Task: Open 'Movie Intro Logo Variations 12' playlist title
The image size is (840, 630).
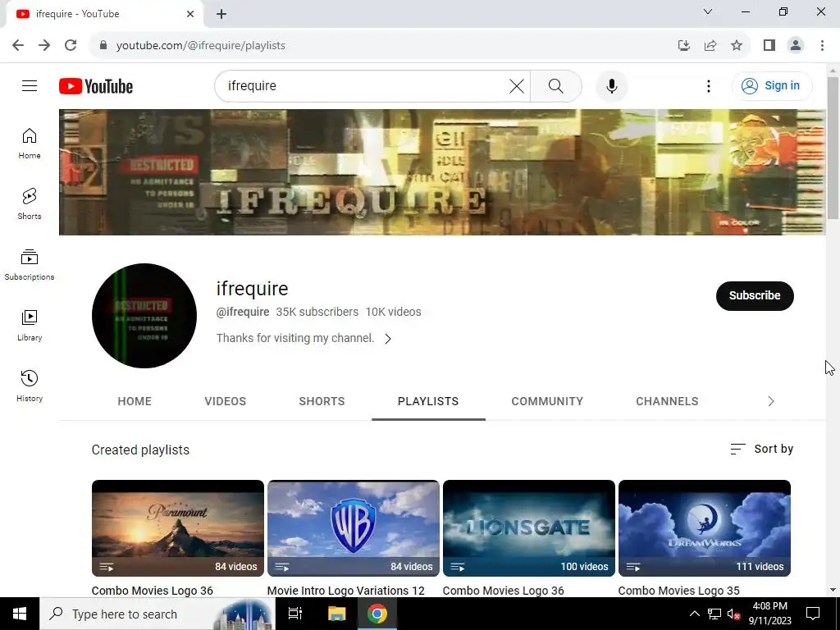Action: point(345,591)
